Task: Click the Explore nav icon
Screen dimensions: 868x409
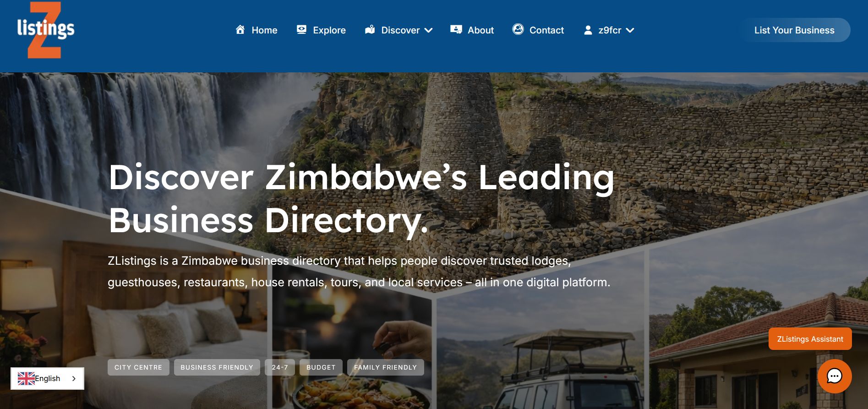Action: [x=301, y=30]
